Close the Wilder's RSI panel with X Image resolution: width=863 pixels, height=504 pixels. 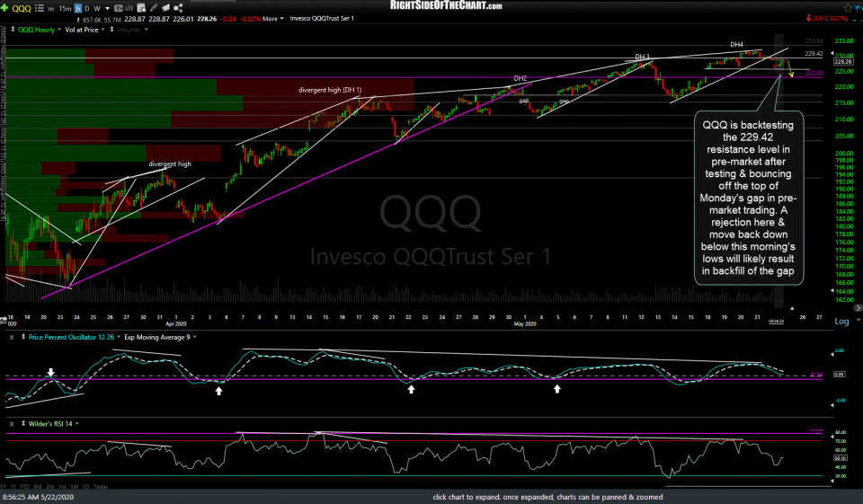click(12, 424)
